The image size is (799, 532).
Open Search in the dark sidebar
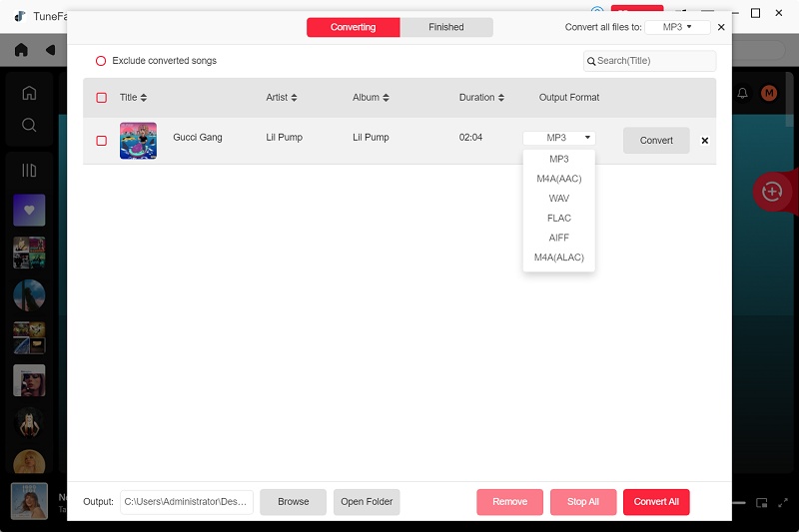tap(29, 125)
